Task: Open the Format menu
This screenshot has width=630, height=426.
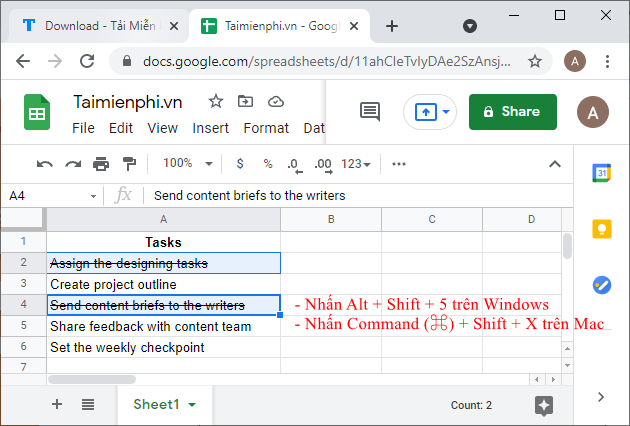Action: 266,128
